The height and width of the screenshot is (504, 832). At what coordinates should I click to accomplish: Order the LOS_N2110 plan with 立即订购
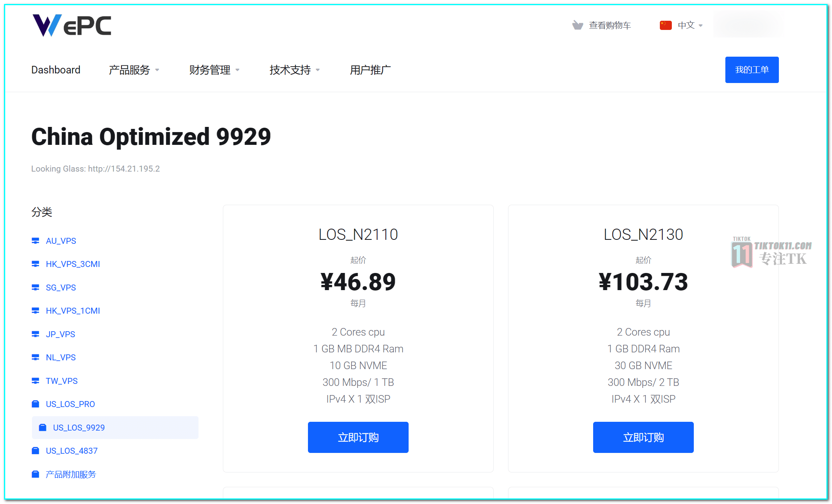click(358, 437)
